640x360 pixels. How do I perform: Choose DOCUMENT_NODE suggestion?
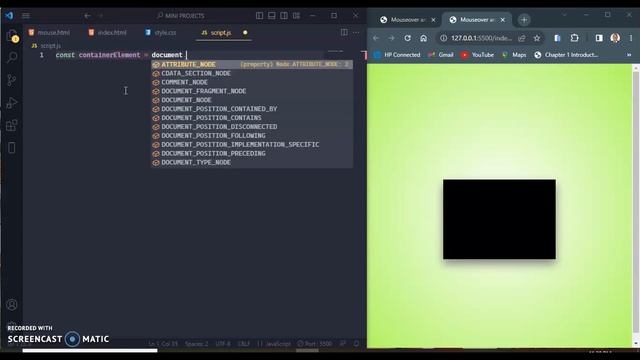point(252,100)
